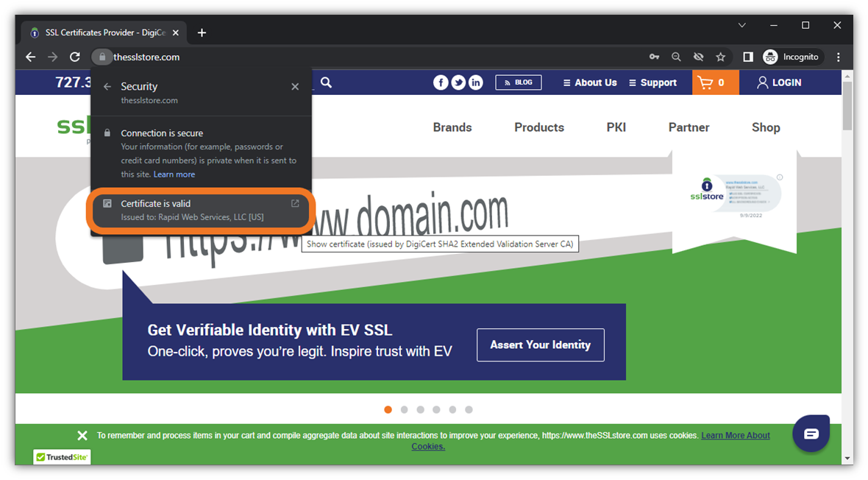Open a new tab with plus button
This screenshot has width=868, height=480.
tap(202, 32)
